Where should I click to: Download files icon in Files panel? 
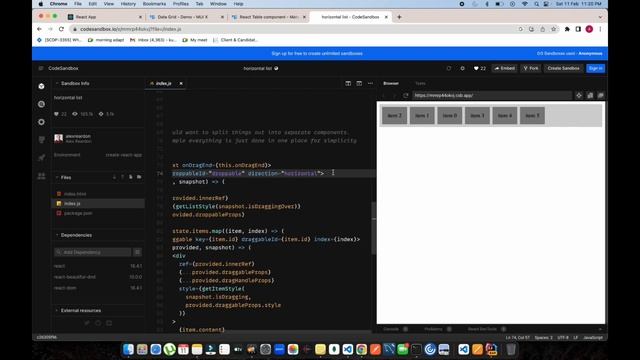(x=114, y=177)
